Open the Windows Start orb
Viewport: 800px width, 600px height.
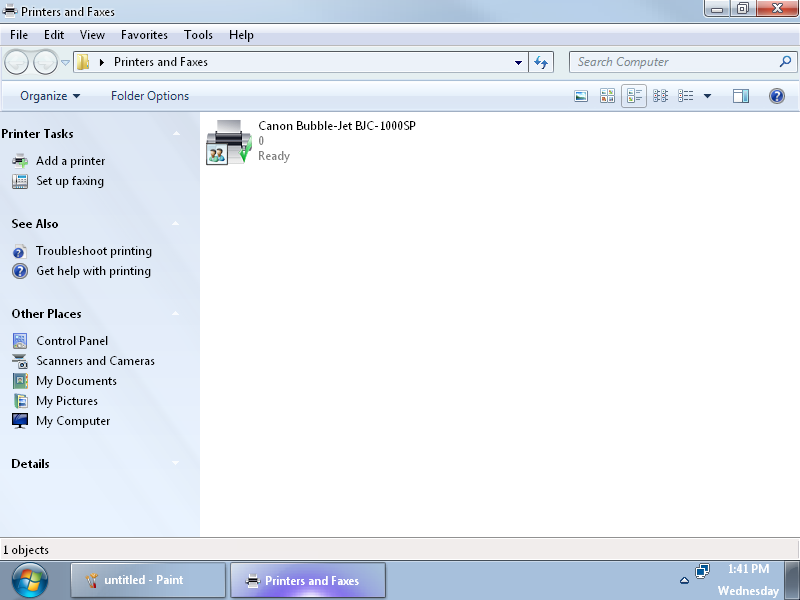(30, 580)
